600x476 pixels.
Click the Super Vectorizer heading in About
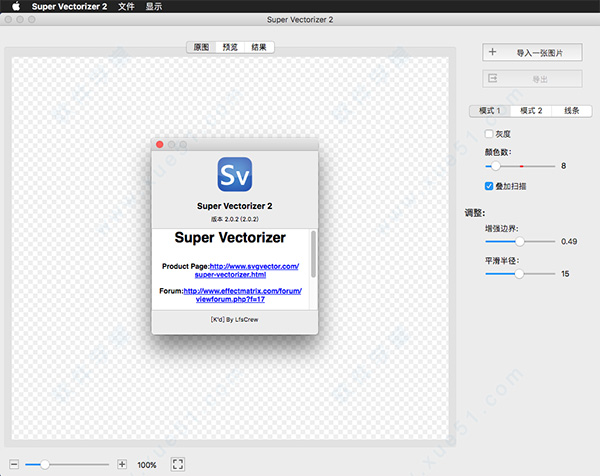coord(230,238)
